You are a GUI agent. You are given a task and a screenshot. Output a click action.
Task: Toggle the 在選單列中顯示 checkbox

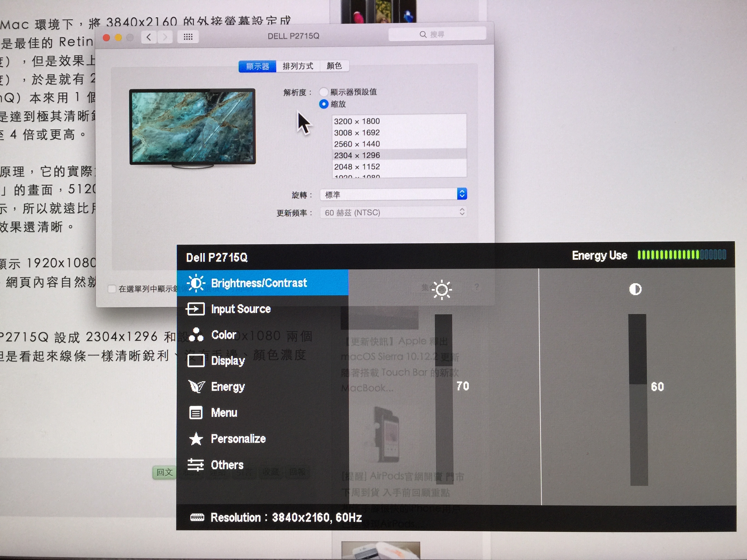click(x=112, y=289)
